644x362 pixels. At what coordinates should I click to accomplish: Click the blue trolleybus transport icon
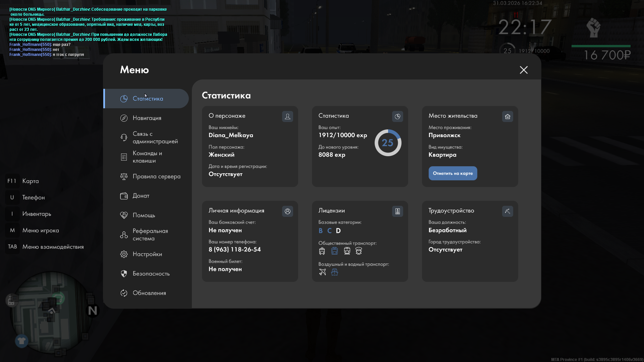pyautogui.click(x=334, y=251)
